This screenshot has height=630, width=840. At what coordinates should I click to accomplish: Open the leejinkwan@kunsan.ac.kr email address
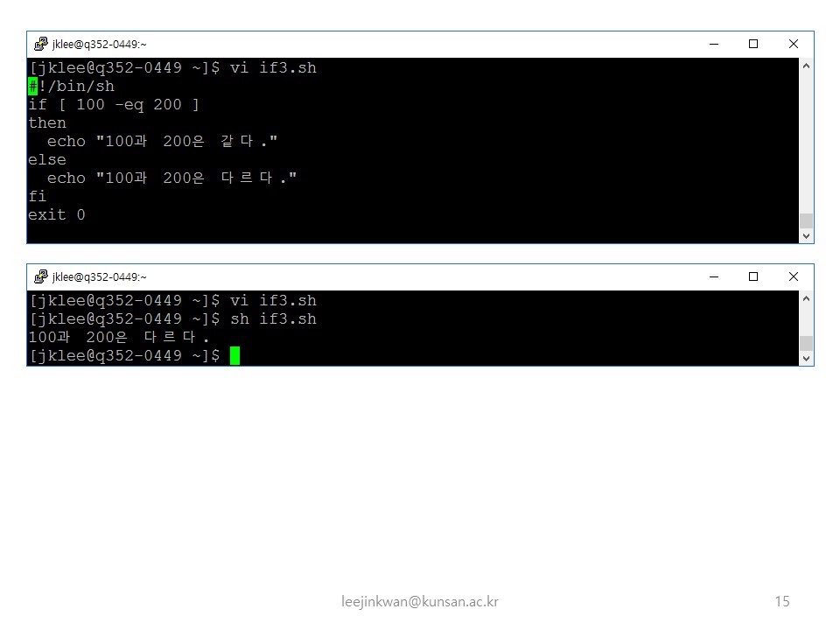[420, 601]
